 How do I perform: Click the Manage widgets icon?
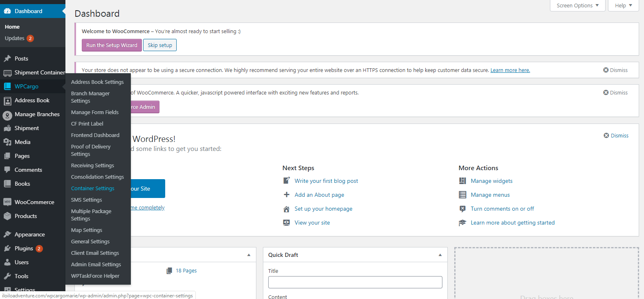tap(462, 181)
